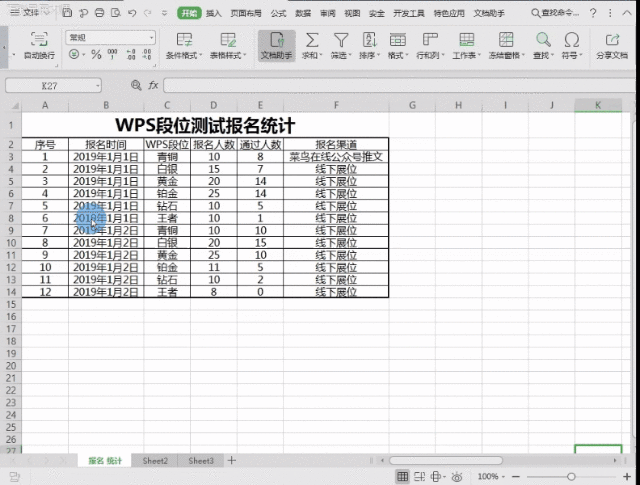640x485 pixels.
Task: Add a new sheet with plus button
Action: [x=232, y=461]
